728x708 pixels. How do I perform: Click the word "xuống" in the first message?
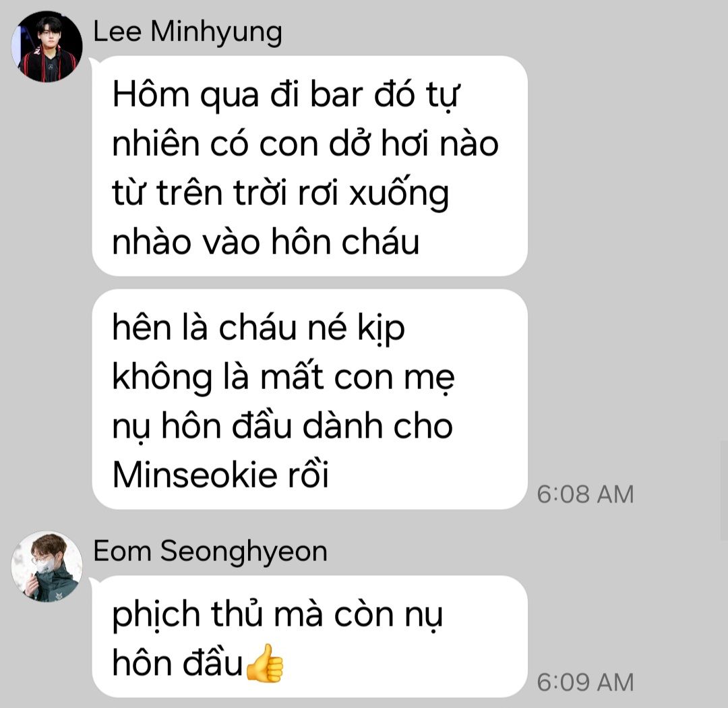[399, 194]
